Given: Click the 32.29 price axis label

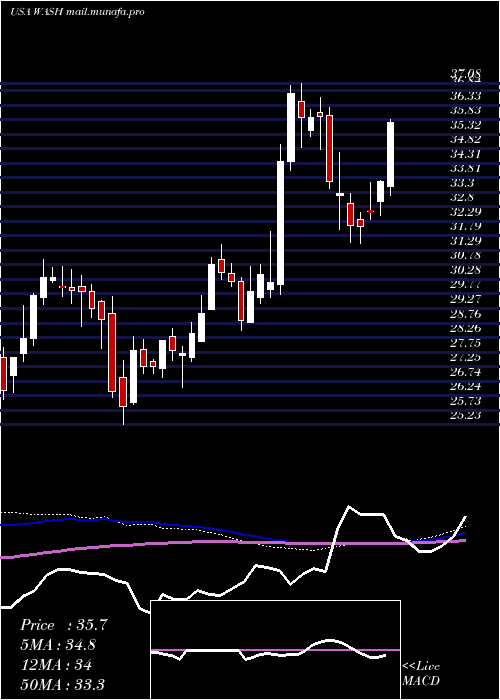Looking at the screenshot, I should click(466, 212).
